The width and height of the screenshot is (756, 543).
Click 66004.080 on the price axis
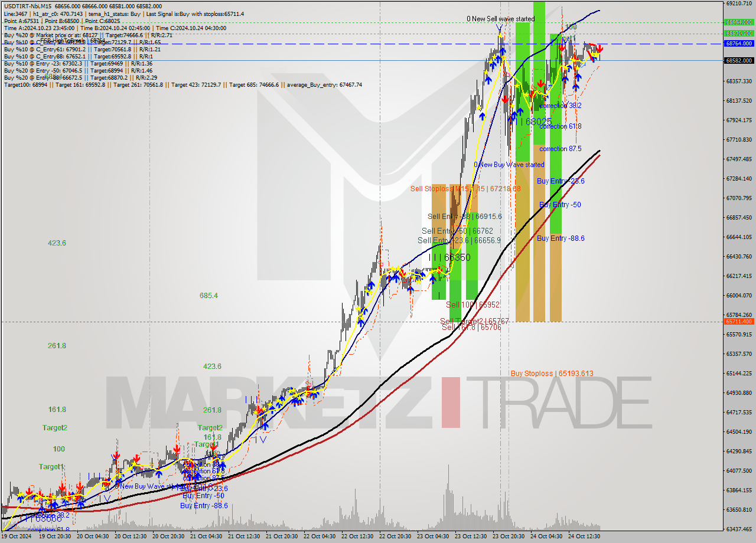click(739, 295)
